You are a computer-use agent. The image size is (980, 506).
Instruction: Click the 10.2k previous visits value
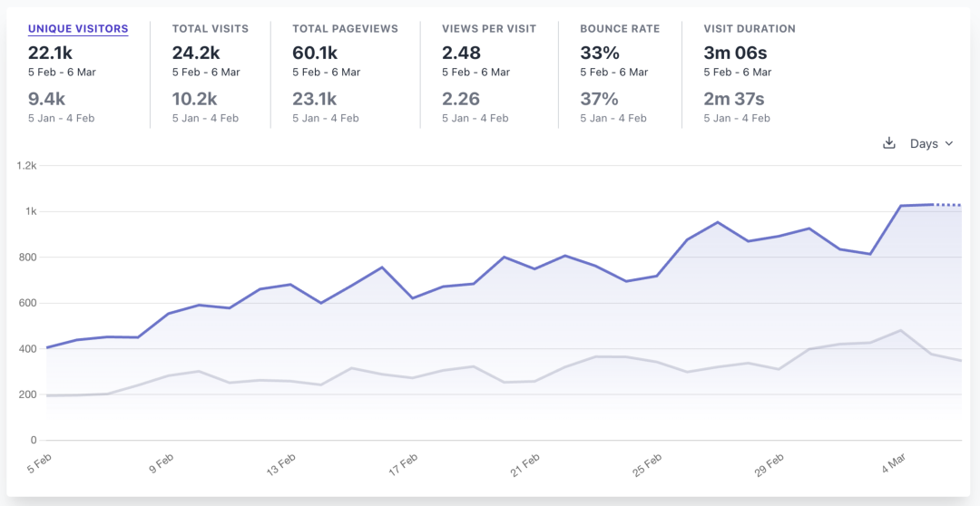coord(195,99)
